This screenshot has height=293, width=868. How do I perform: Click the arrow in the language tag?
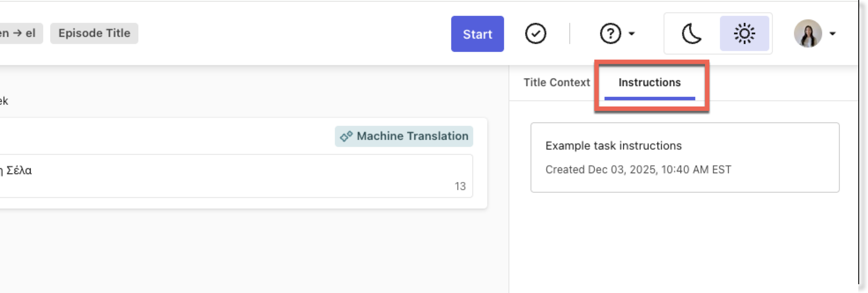click(x=17, y=33)
